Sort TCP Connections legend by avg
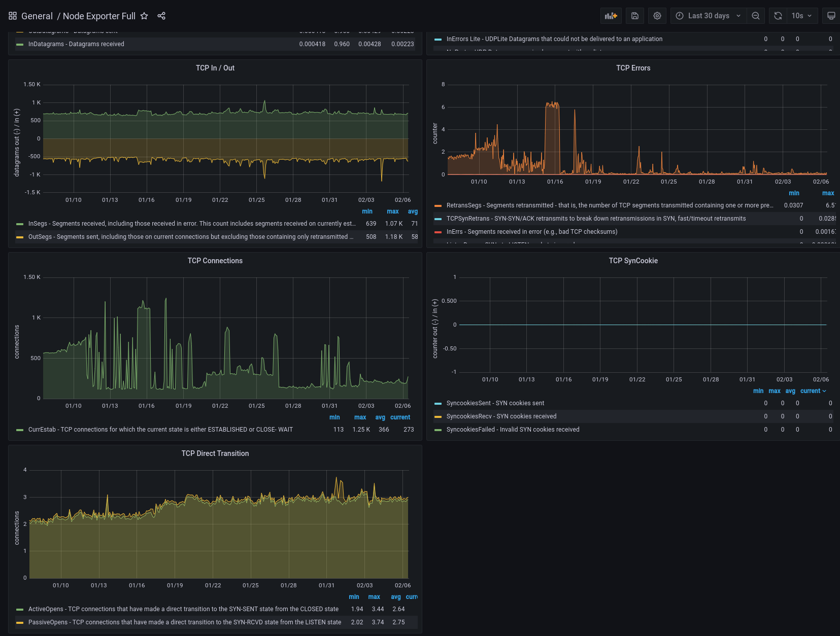The height and width of the screenshot is (636, 840). click(x=380, y=417)
